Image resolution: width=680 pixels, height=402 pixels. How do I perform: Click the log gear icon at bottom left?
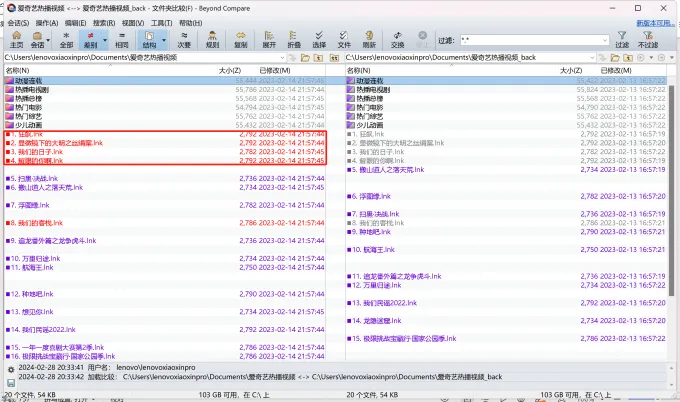coord(11,369)
